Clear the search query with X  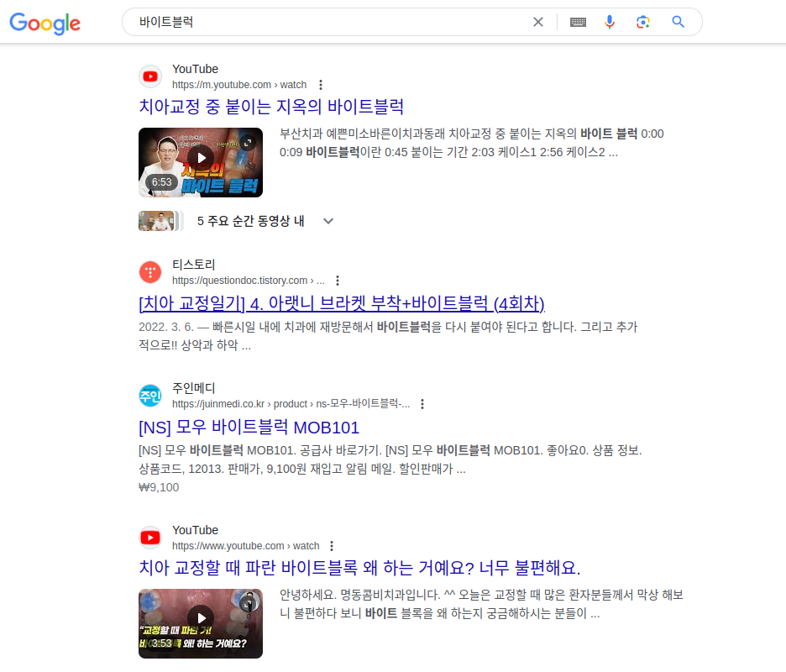tap(538, 22)
